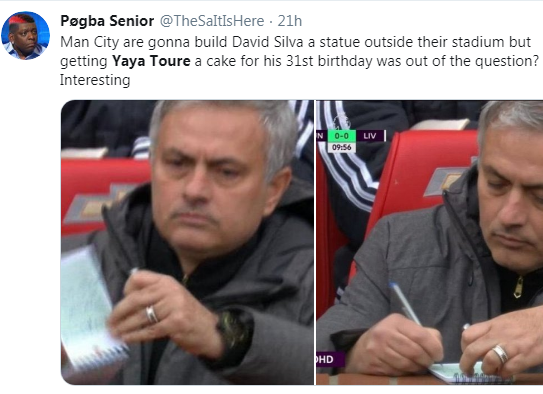
Task: Open the Pøgba Senior profile avatar
Action: [x=26, y=35]
